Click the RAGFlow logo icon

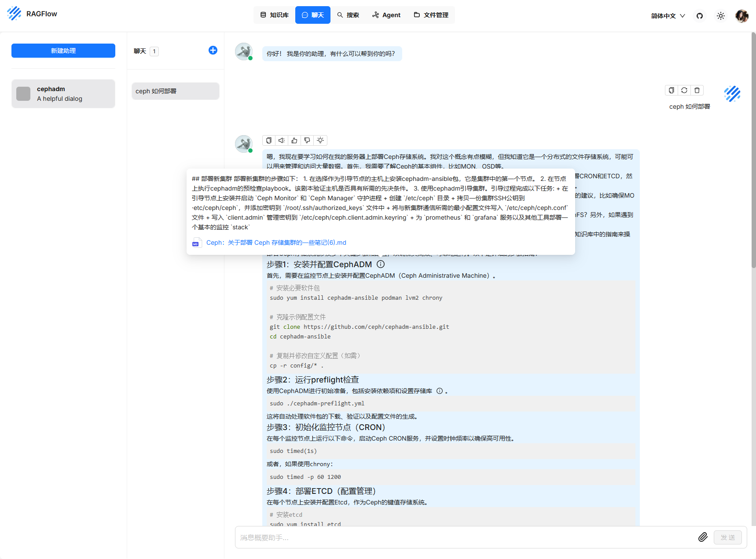(14, 14)
